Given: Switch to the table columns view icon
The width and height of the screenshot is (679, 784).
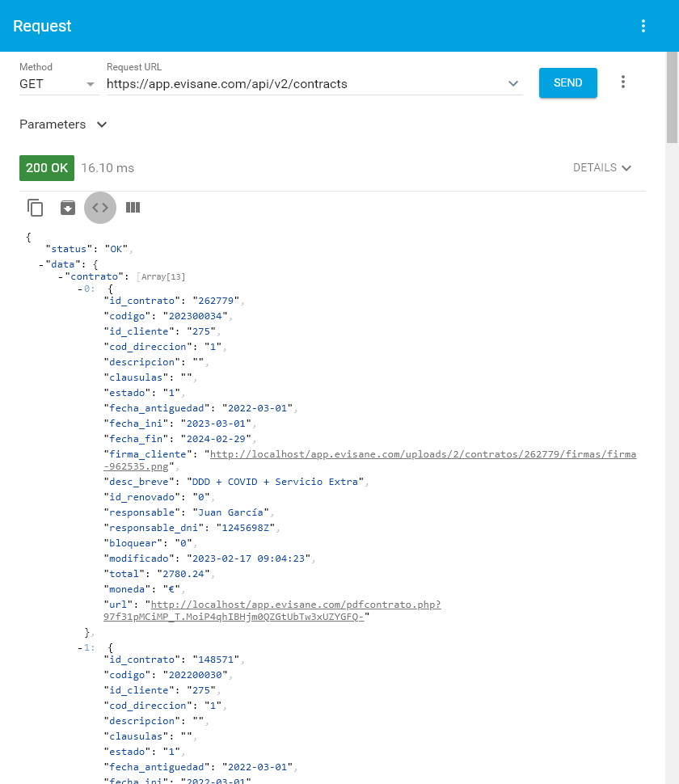Looking at the screenshot, I should 133,208.
